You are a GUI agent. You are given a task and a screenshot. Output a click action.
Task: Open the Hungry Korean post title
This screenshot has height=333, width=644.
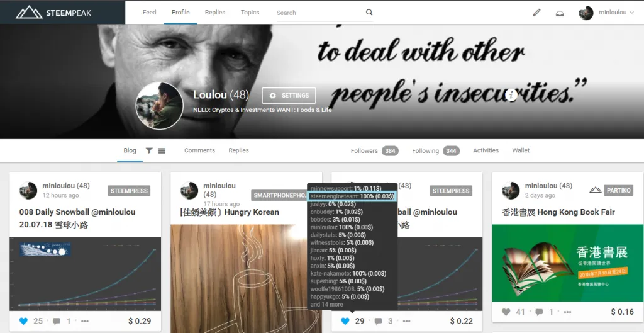(229, 212)
